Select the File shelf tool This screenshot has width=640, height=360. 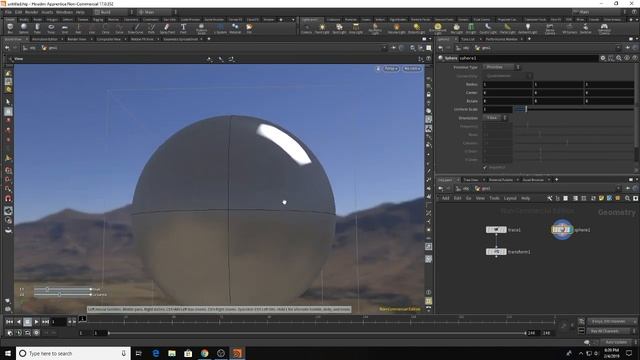tap(249, 28)
